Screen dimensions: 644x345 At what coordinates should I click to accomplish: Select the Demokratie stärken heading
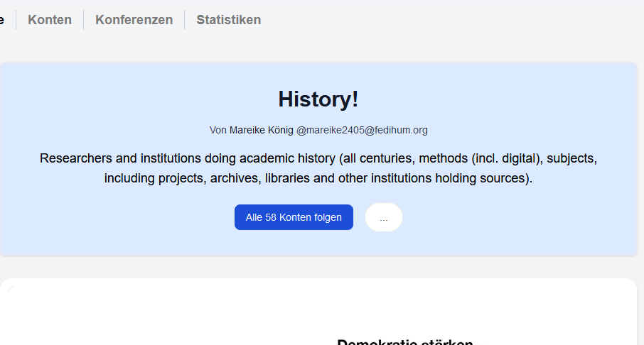point(405,342)
